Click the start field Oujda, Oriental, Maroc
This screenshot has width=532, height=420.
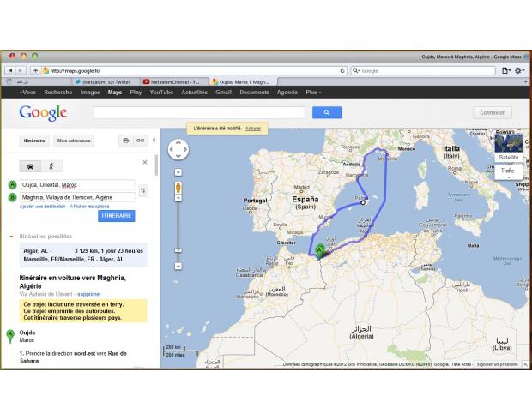click(77, 185)
